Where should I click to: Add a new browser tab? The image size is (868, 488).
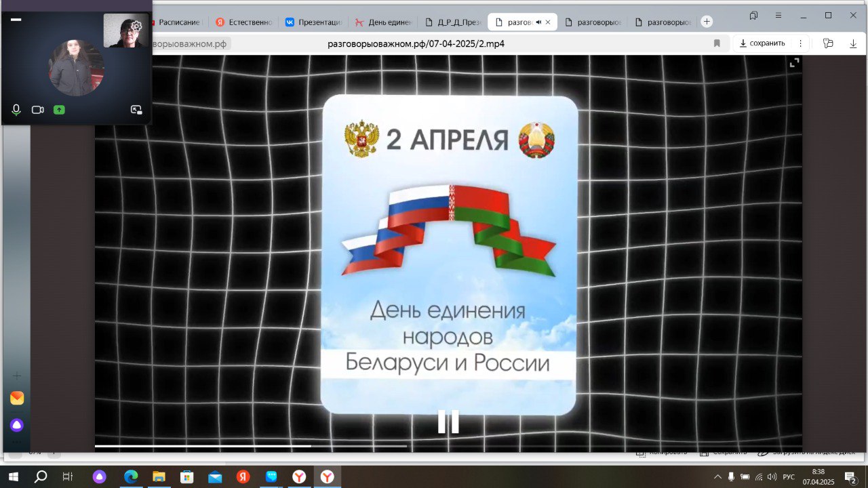tap(707, 22)
